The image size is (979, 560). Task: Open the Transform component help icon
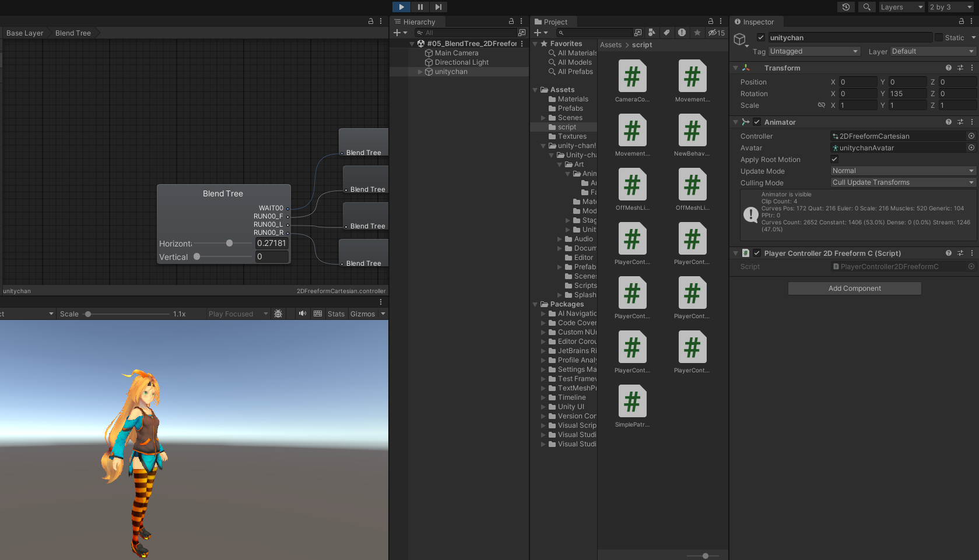(x=949, y=68)
